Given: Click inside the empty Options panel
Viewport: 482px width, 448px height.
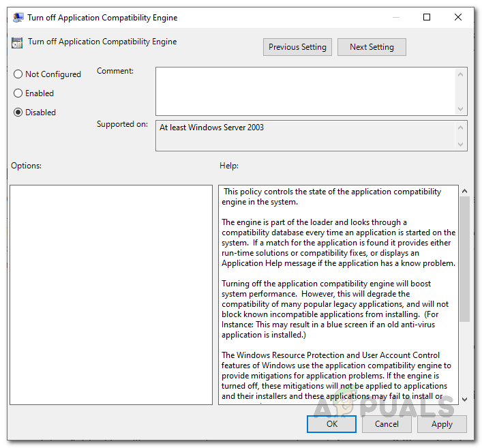Looking at the screenshot, I should pos(111,295).
